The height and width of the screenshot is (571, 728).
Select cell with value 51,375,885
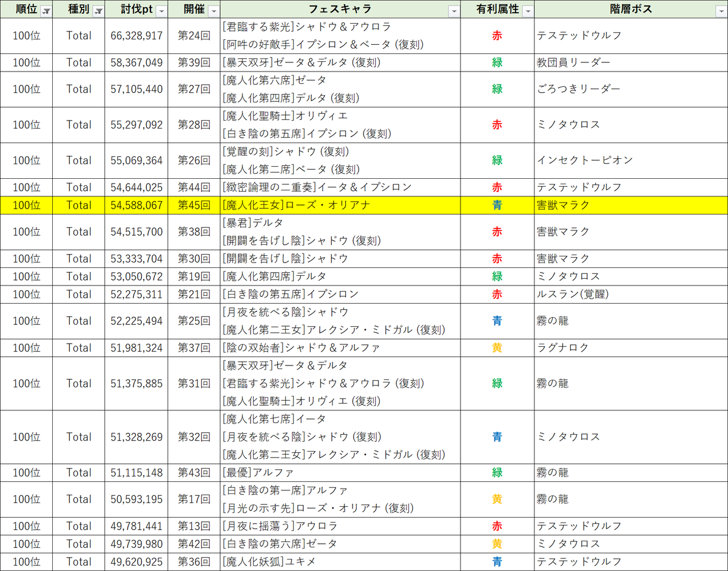[x=136, y=383]
